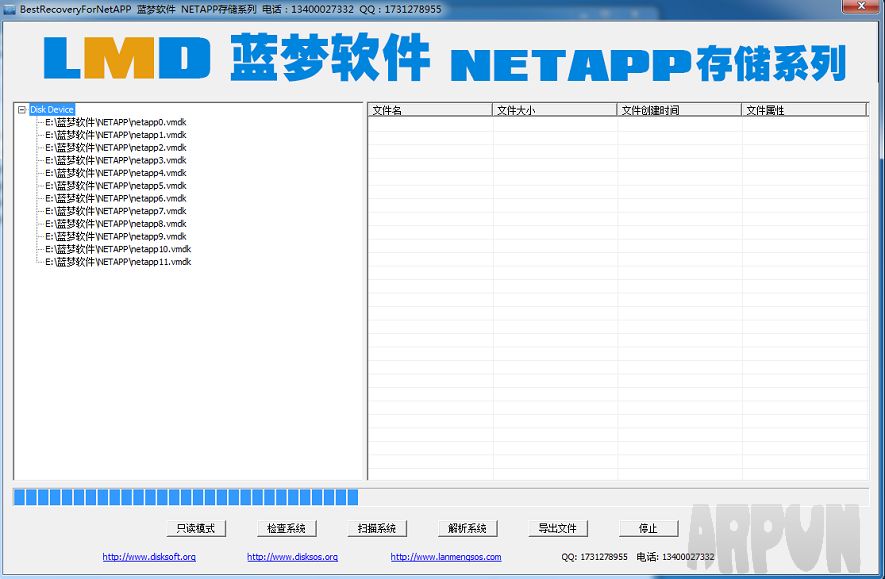Screen dimensions: 885x579
Task: Select the Disk Device root item
Action: (51, 110)
